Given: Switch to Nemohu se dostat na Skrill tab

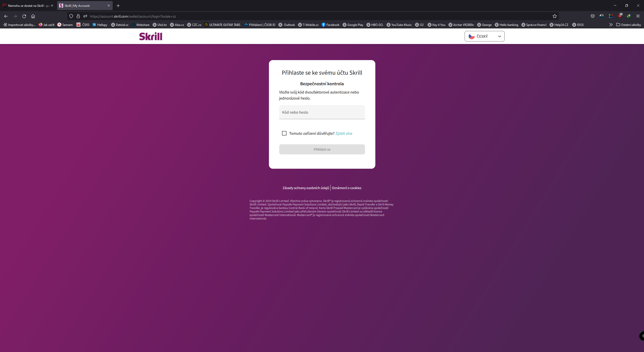Looking at the screenshot, I should click(x=26, y=6).
